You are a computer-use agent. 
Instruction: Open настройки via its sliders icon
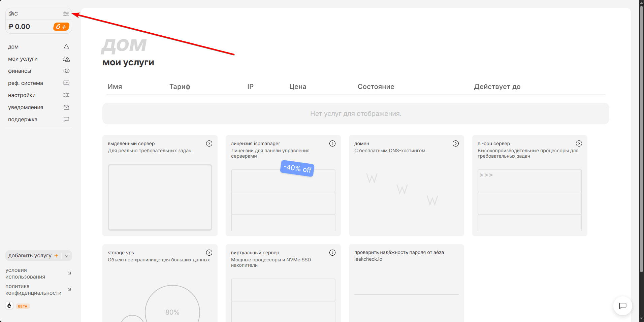coord(66,95)
